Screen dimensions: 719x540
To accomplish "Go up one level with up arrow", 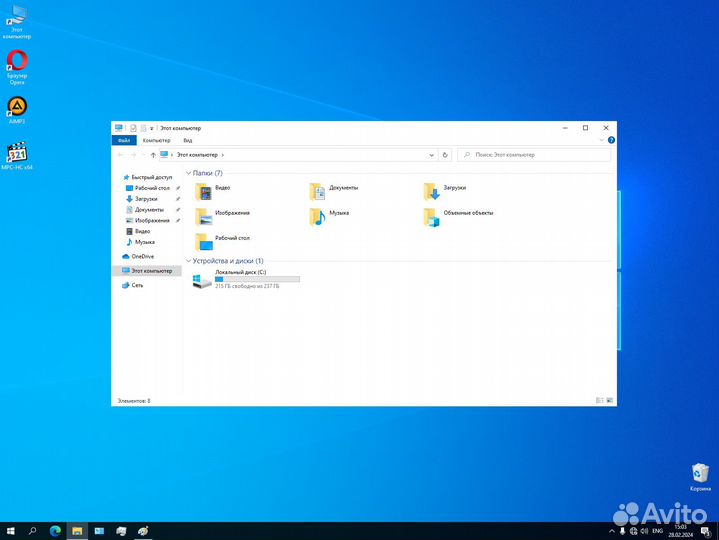I will pos(153,155).
